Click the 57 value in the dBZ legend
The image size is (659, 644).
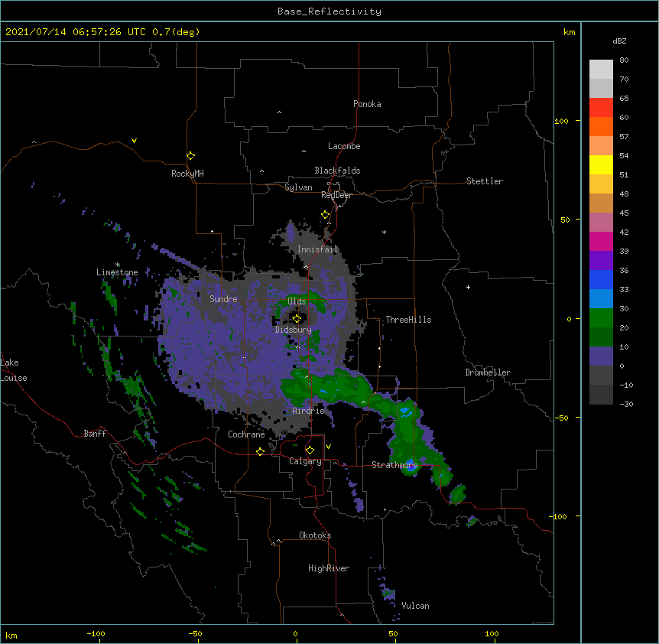624,136
